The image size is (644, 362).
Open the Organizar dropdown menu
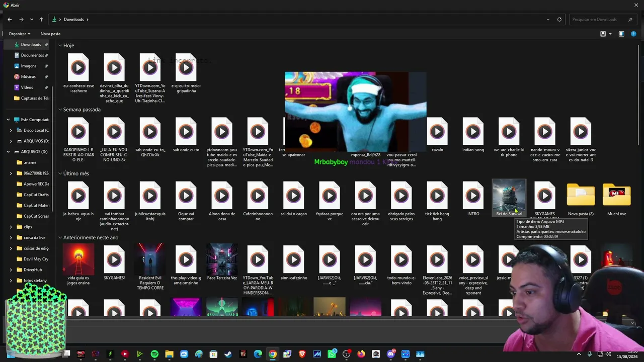pyautogui.click(x=19, y=34)
